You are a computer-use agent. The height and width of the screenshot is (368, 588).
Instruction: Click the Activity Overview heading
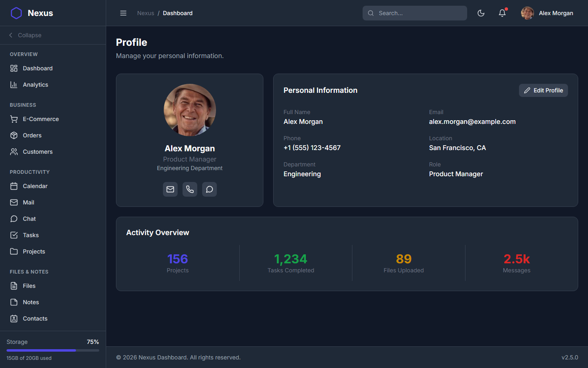pos(158,233)
